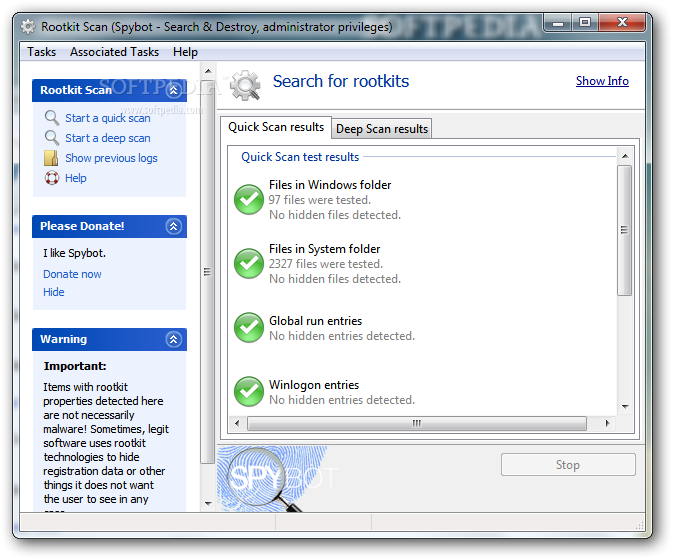Open the Help link in Rootkit Scan panel
The height and width of the screenshot is (559, 673).
coord(76,178)
